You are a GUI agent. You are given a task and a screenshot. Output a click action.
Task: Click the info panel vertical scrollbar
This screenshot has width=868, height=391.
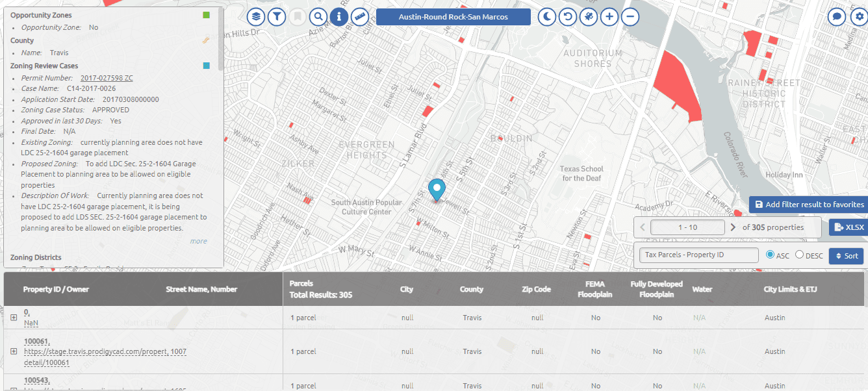[221, 39]
